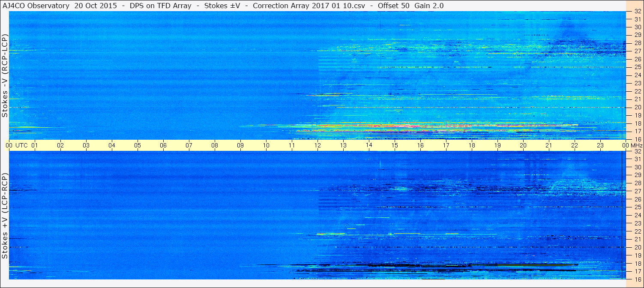Pick the 13 hour time marker
Image resolution: width=644 pixels, height=288 pixels.
(x=343, y=145)
